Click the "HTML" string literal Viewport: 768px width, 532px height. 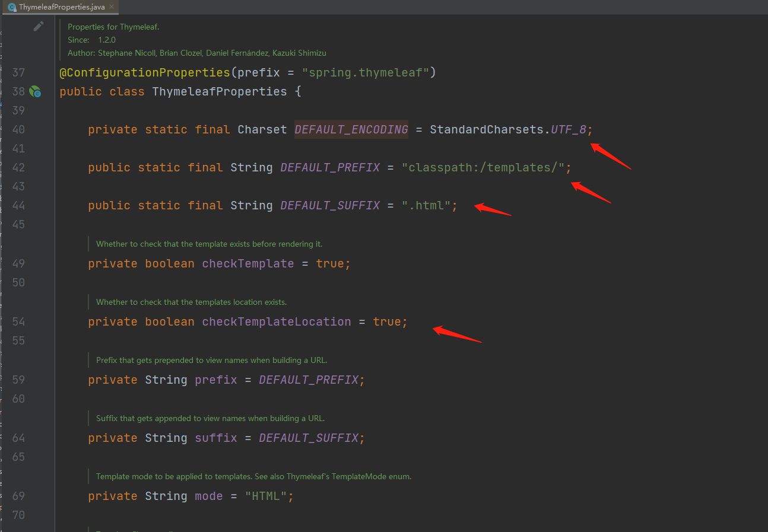[266, 496]
